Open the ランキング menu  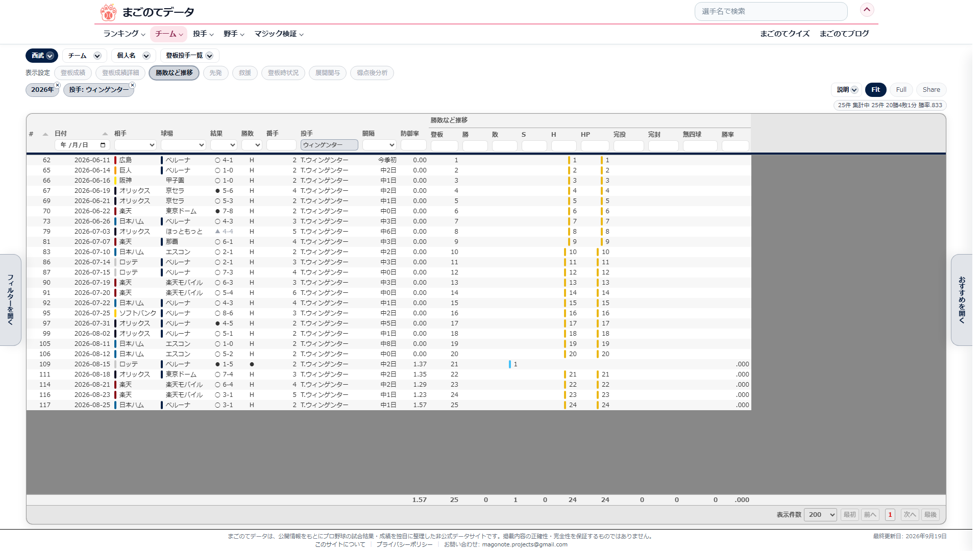[124, 34]
